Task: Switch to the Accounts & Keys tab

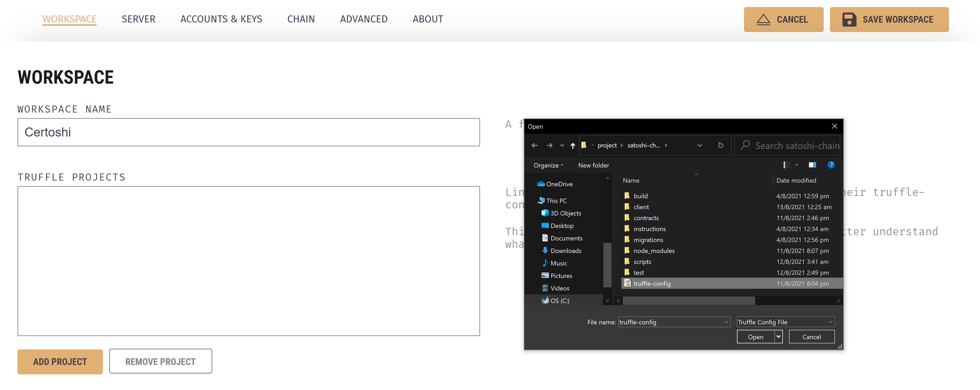Action: 221,19
